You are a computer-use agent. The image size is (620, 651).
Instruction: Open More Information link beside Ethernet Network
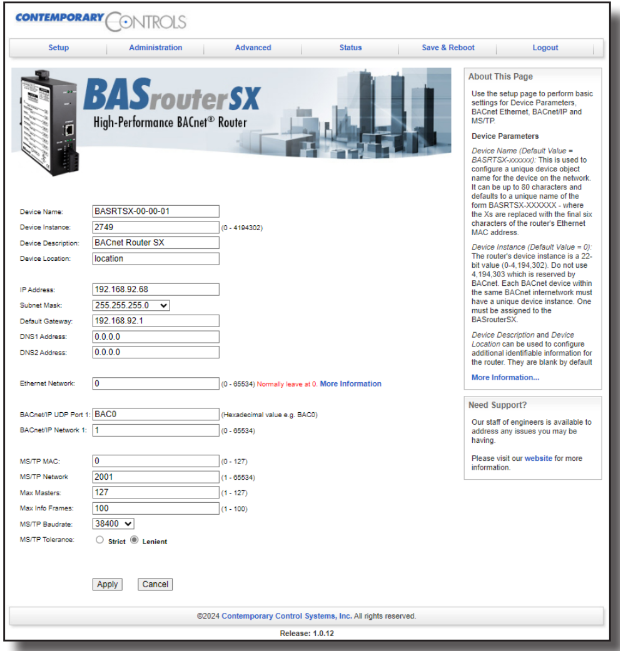click(350, 384)
